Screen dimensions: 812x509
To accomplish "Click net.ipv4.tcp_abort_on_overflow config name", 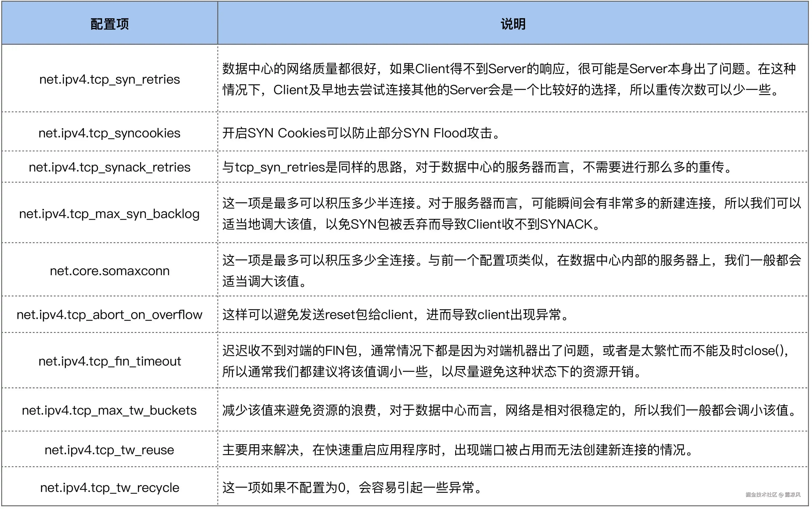I will click(109, 315).
